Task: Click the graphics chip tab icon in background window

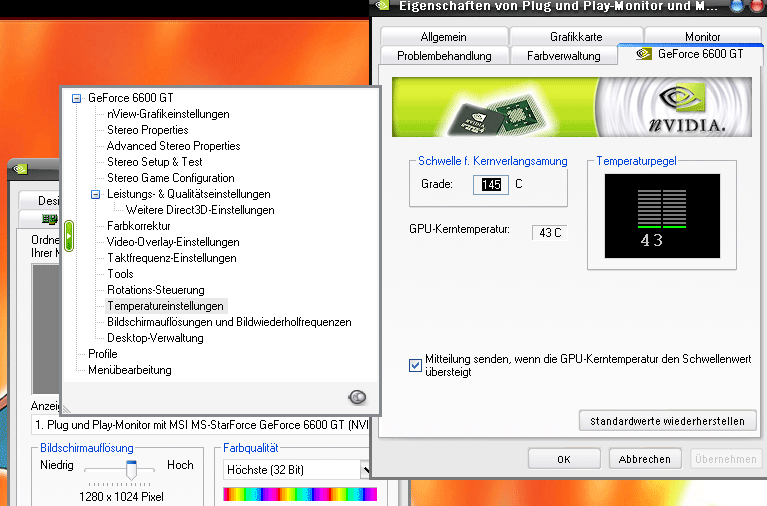Action: coord(49,219)
